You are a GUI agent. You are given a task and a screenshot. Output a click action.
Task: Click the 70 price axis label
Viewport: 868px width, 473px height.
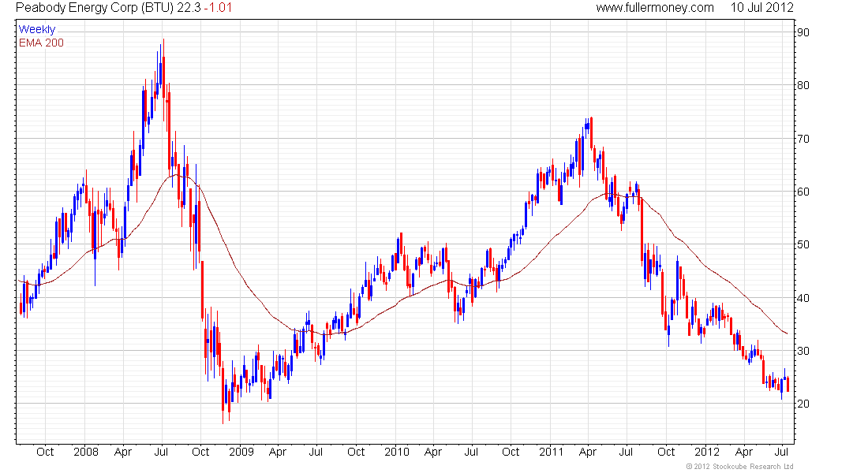point(803,139)
